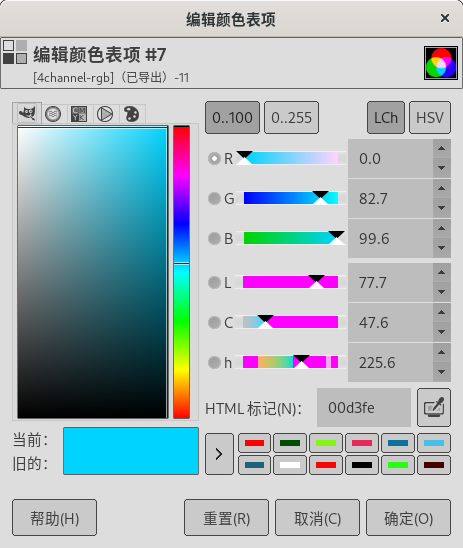The image size is (463, 548).
Task: Decrease the R value with down arrow
Action: pyautogui.click(x=442, y=168)
